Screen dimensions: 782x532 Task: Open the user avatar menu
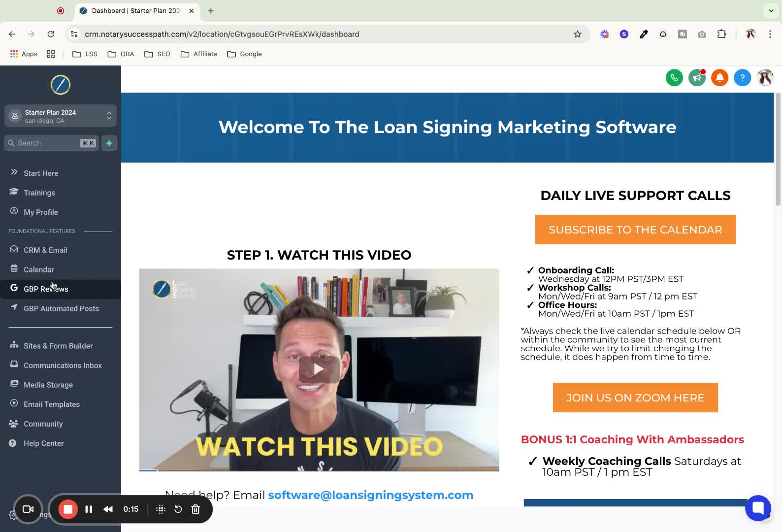tap(765, 78)
